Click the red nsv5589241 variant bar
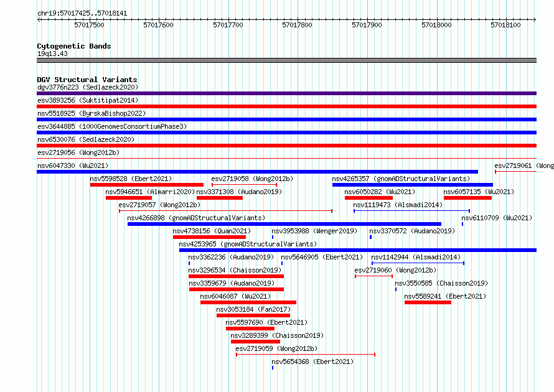 428,302
